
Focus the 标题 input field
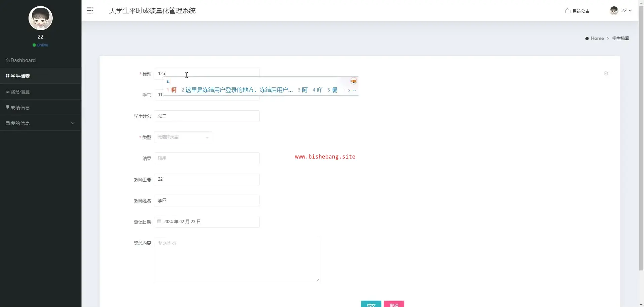point(207,73)
